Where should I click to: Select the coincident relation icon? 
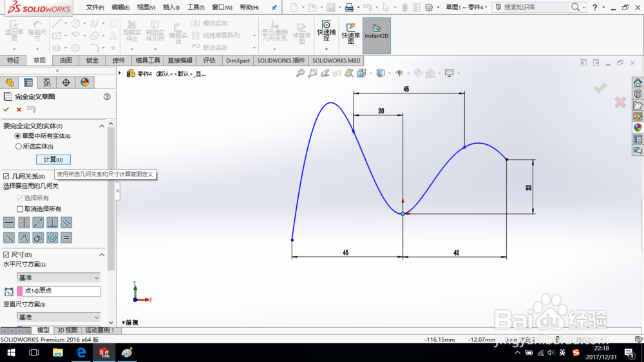click(24, 238)
